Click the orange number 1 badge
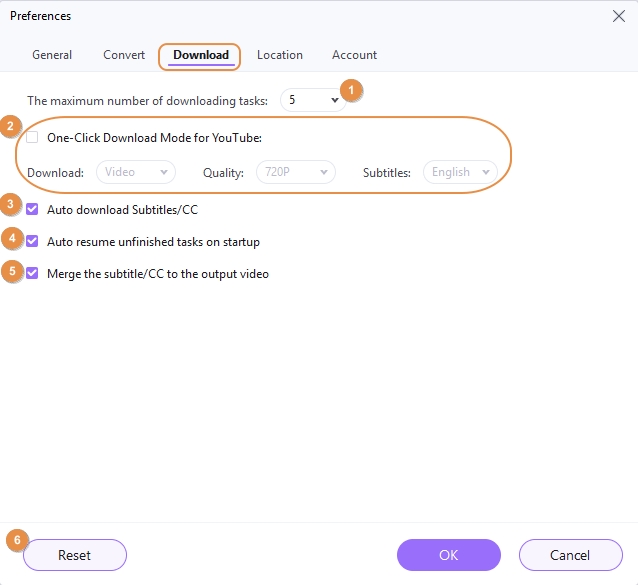This screenshot has width=638, height=585. point(350,90)
